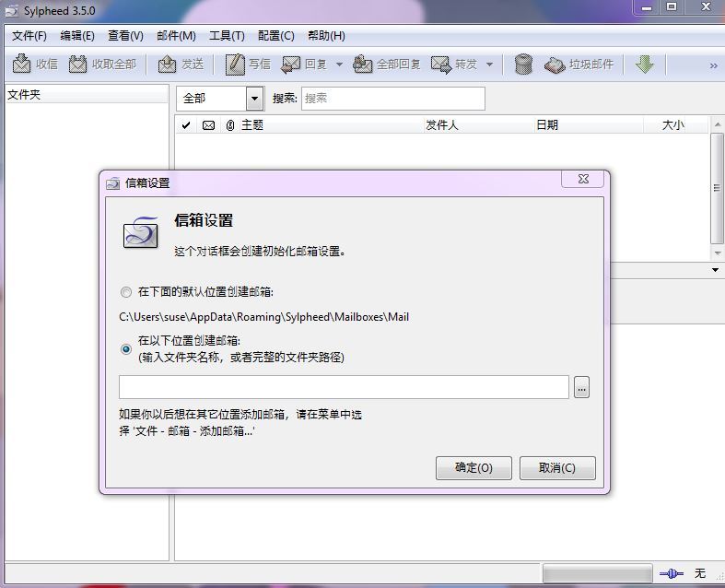
Task: Click the 收信 (receive mail) toolbar icon
Action: tap(21, 64)
